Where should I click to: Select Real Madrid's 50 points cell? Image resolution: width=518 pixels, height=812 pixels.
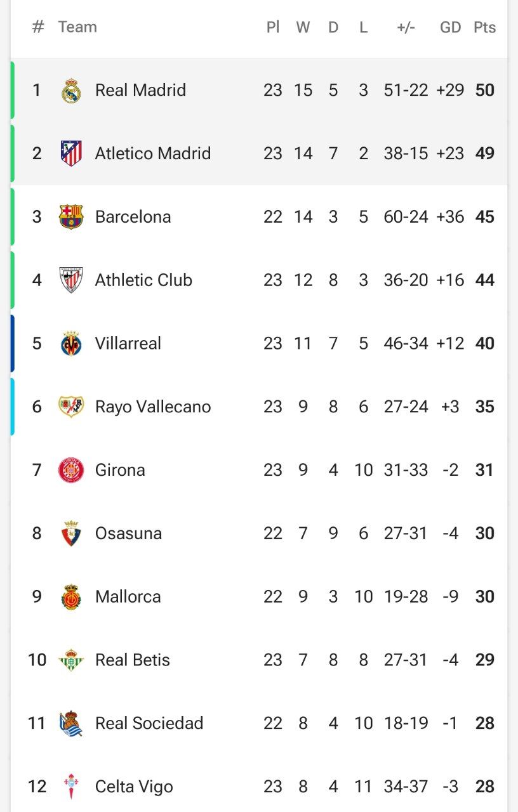click(484, 90)
